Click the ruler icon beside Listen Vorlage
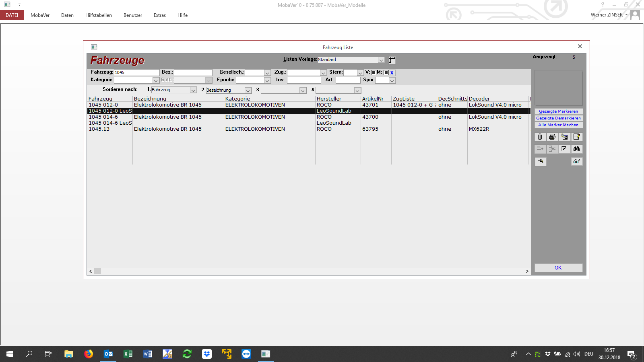 (x=392, y=60)
